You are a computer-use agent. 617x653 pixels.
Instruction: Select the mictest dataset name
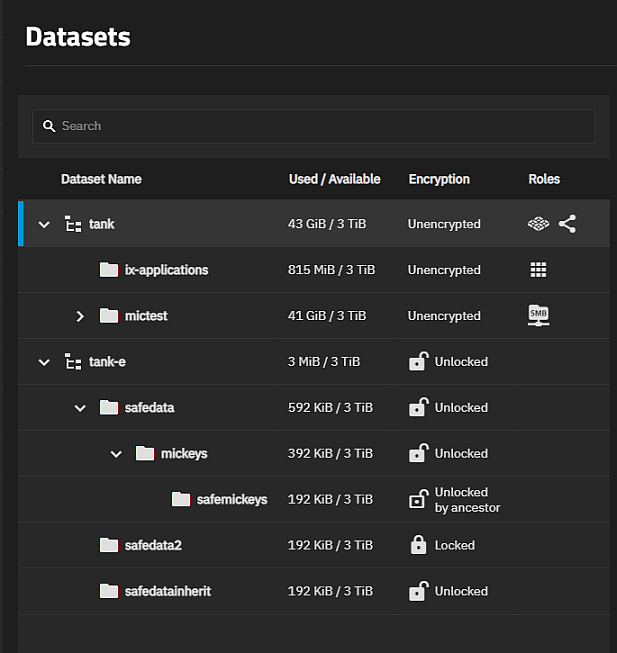point(146,316)
